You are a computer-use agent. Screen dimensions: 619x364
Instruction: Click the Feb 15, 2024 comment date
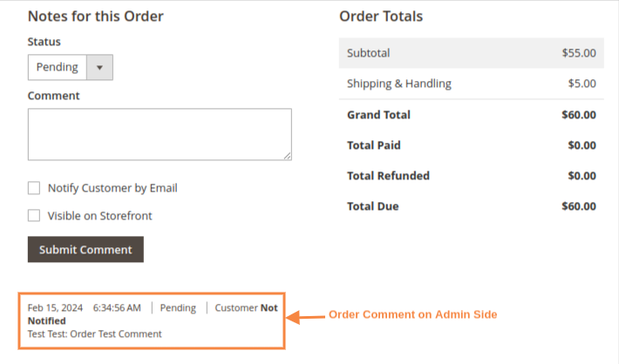click(55, 307)
